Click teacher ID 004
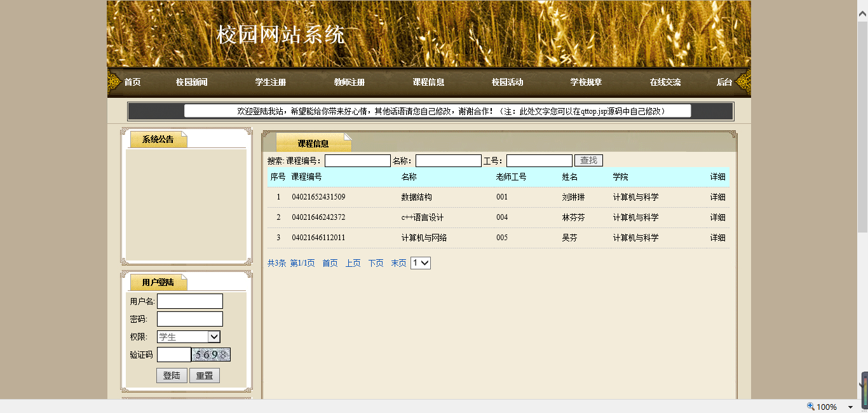Image resolution: width=868 pixels, height=413 pixels. (502, 218)
